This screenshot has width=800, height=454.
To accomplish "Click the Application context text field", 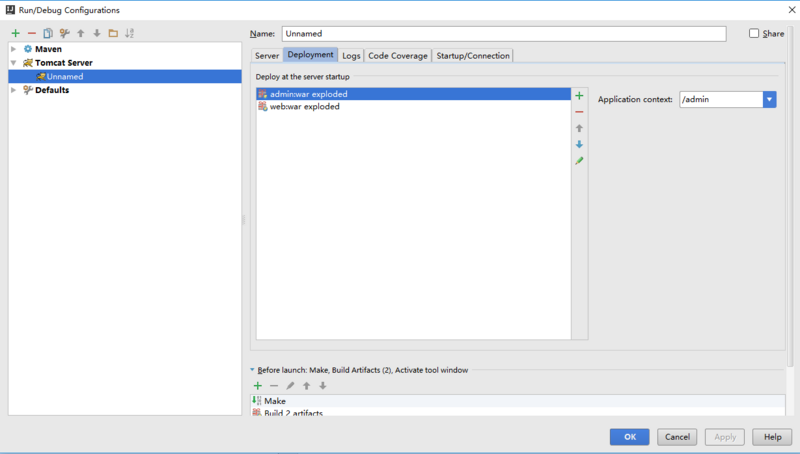I will [x=721, y=99].
